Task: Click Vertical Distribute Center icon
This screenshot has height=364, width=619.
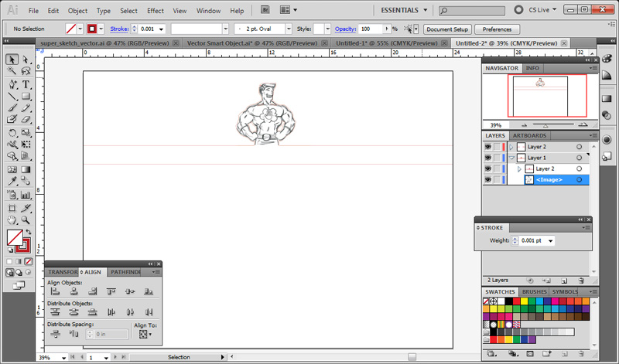Action: click(74, 312)
